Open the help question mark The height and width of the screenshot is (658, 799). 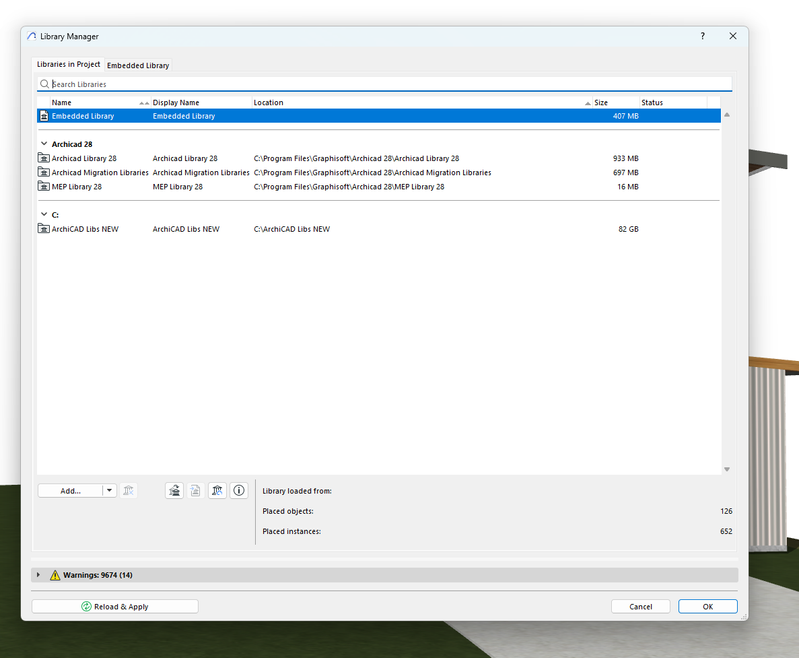[703, 36]
